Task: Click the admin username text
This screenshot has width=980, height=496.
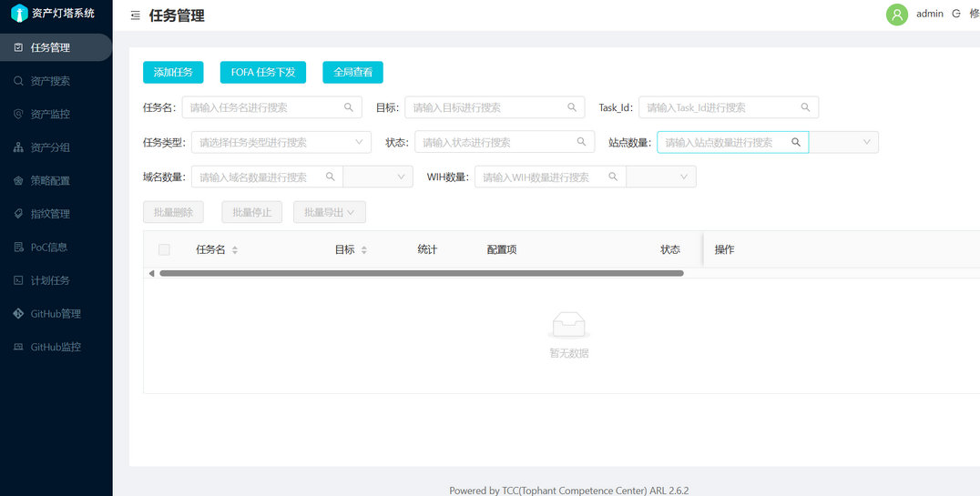Action: tap(929, 14)
